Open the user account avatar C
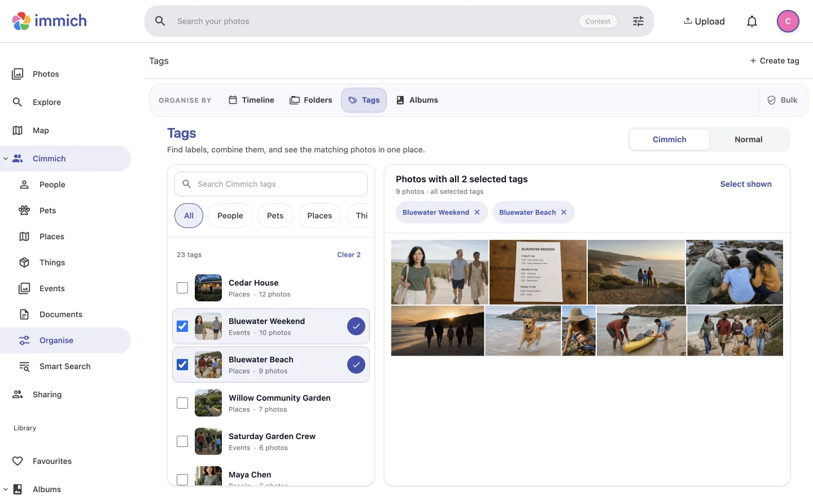 tap(788, 21)
